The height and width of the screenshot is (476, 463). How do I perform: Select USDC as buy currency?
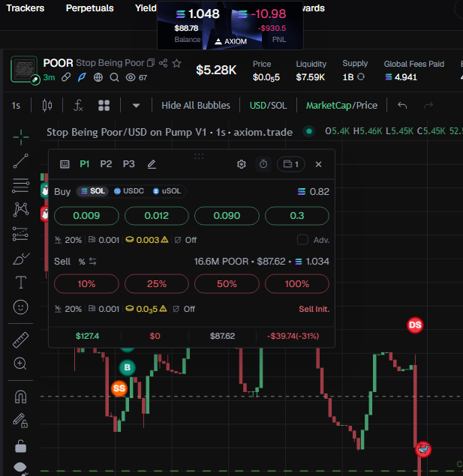pos(129,191)
